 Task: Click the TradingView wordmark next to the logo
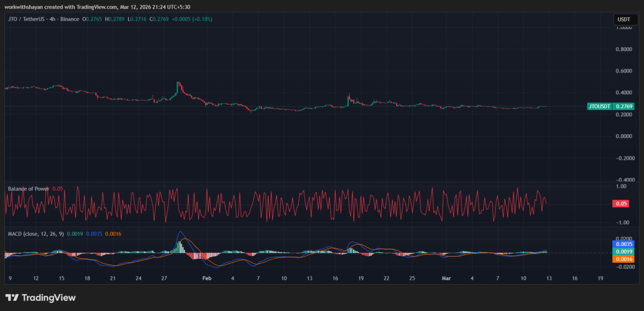click(48, 297)
